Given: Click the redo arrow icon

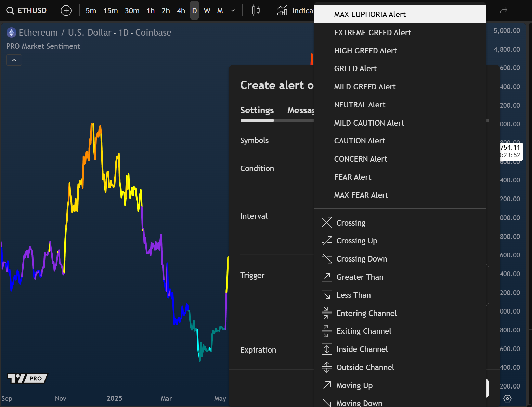Looking at the screenshot, I should 504,11.
